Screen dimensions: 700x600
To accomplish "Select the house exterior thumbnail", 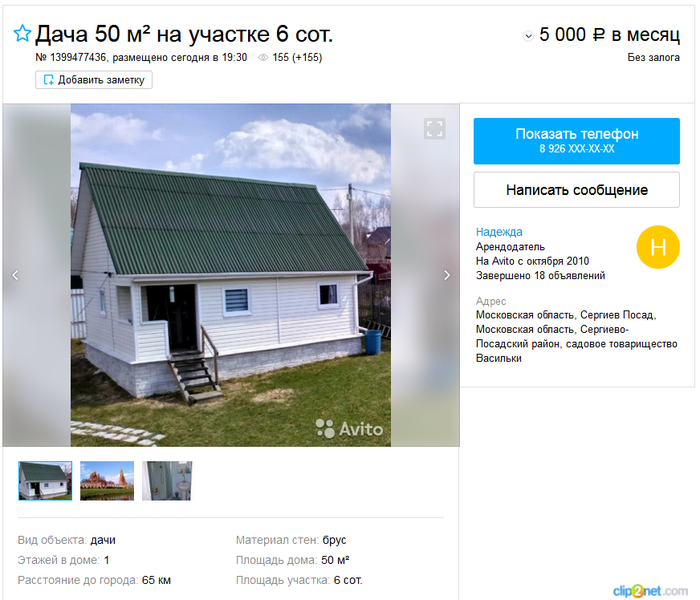I will pyautogui.click(x=45, y=481).
